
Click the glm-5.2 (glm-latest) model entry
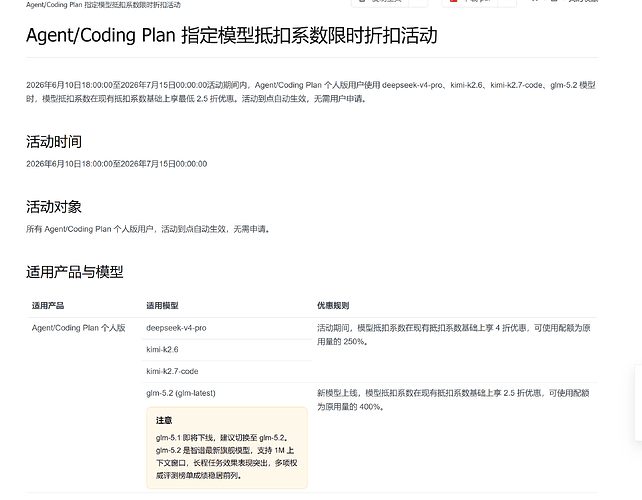point(181,393)
